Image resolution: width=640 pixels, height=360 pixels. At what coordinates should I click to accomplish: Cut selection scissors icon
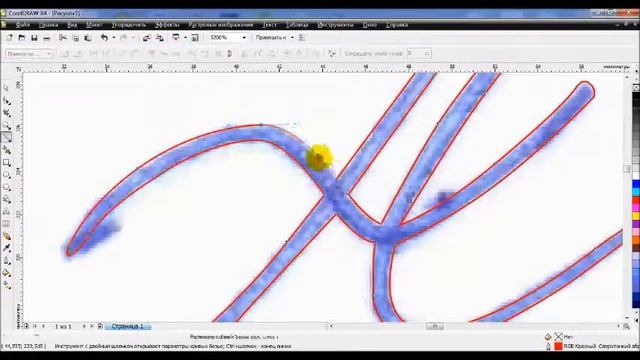62,38
